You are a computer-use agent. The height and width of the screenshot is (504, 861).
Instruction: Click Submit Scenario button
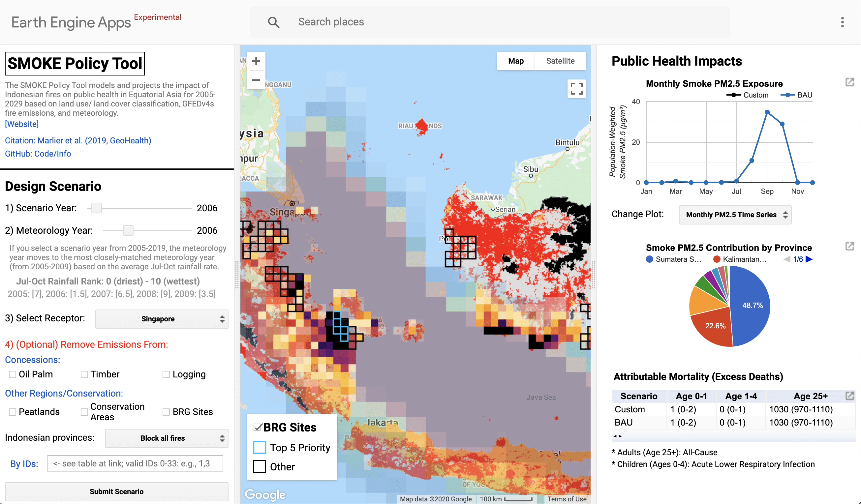116,491
